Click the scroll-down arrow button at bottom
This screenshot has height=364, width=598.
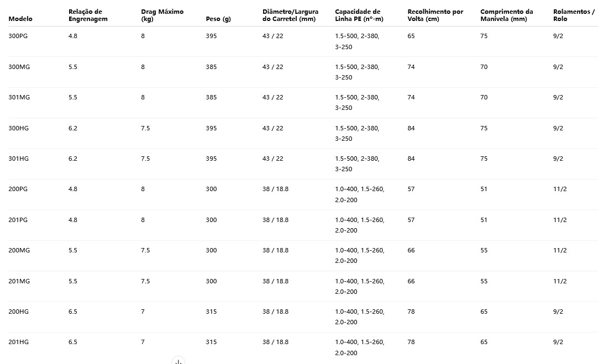point(178,361)
